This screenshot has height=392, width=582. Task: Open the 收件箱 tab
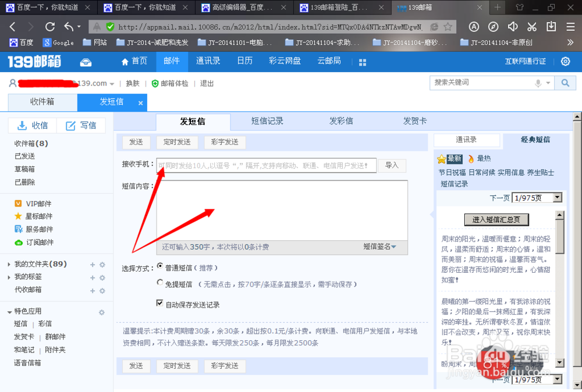pos(42,102)
